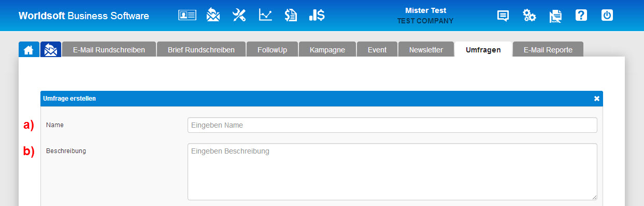
Task: Click the power logout icon
Action: tap(607, 15)
